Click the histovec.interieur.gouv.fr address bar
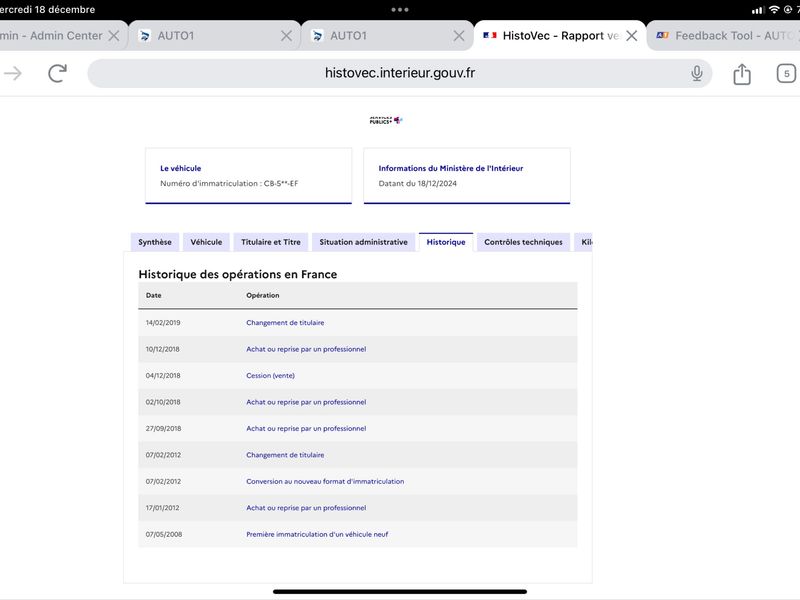 tap(399, 73)
